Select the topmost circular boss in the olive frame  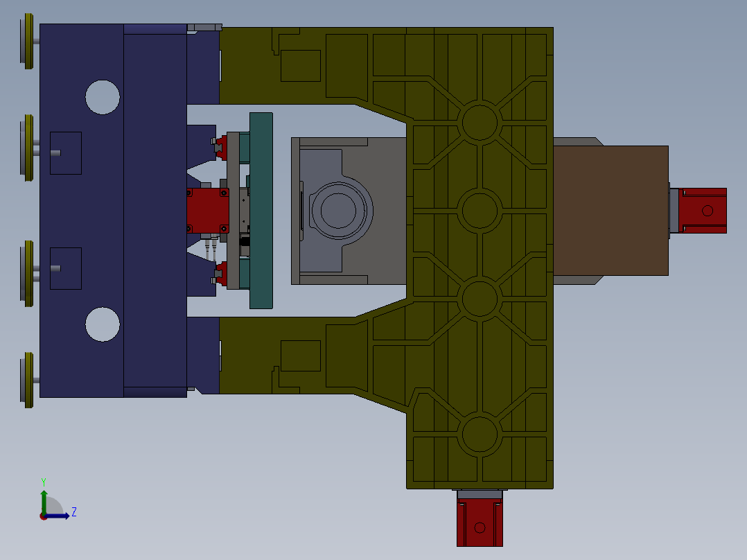pyautogui.click(x=480, y=123)
